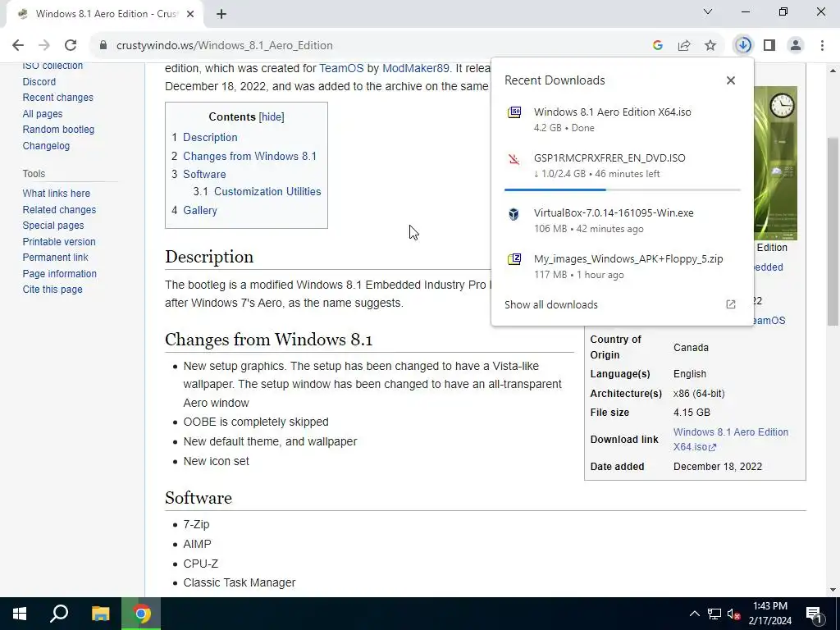
Task: Click the offline icon of GSP1RMCPRXFRER download
Action: pos(514,158)
